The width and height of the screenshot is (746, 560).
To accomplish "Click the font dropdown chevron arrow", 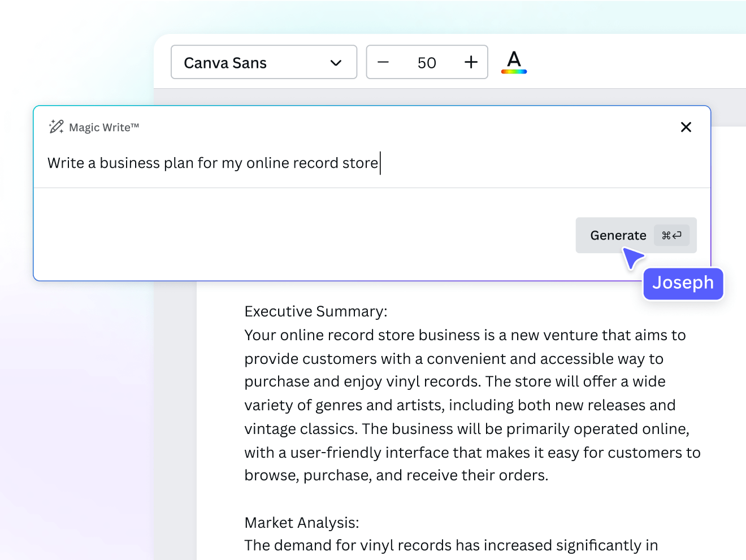I will click(x=336, y=63).
